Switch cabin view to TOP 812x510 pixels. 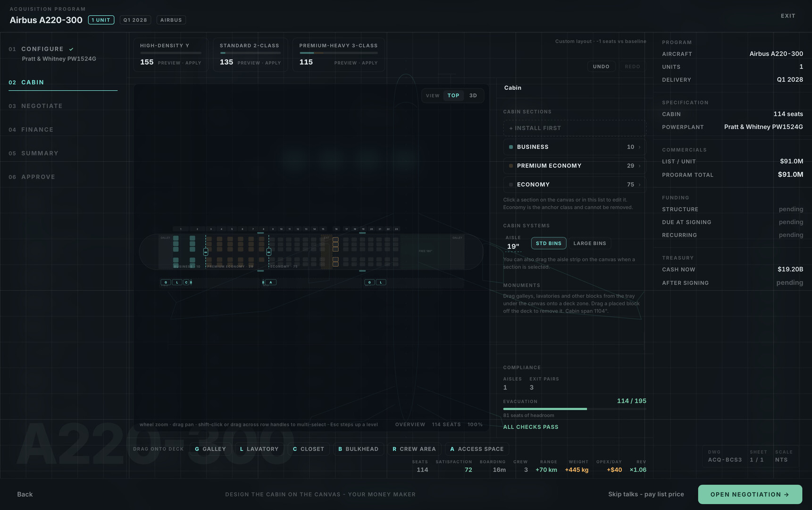453,95
